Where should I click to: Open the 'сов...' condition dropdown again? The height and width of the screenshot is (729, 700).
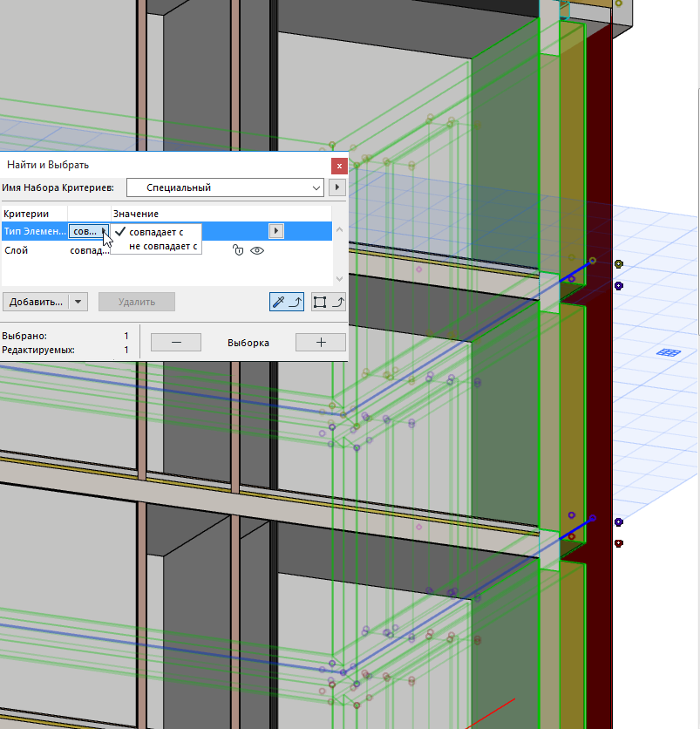87,230
